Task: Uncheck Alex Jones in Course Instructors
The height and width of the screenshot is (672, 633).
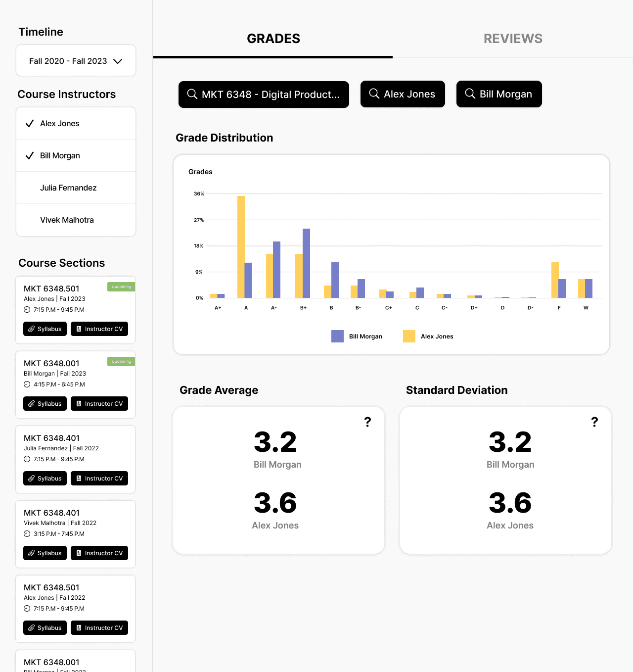Action: (76, 123)
